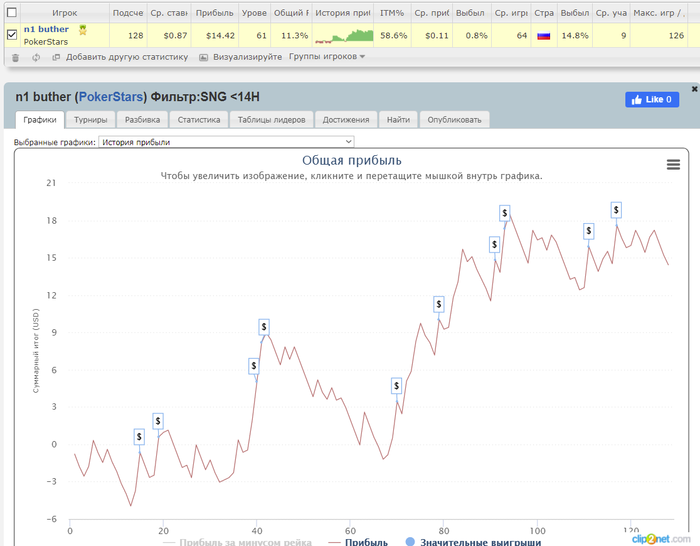This screenshot has width=700, height=546.
Task: Click the profit value $14.42
Action: click(x=220, y=35)
